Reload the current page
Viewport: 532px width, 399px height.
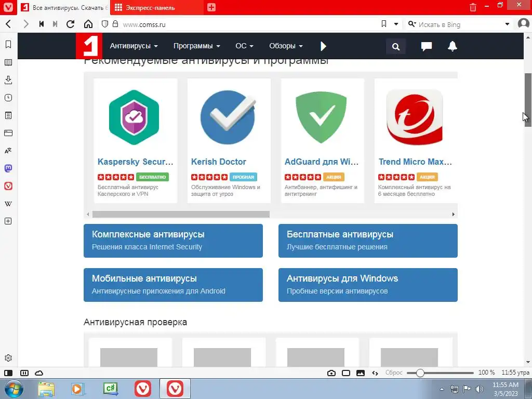[70, 24]
